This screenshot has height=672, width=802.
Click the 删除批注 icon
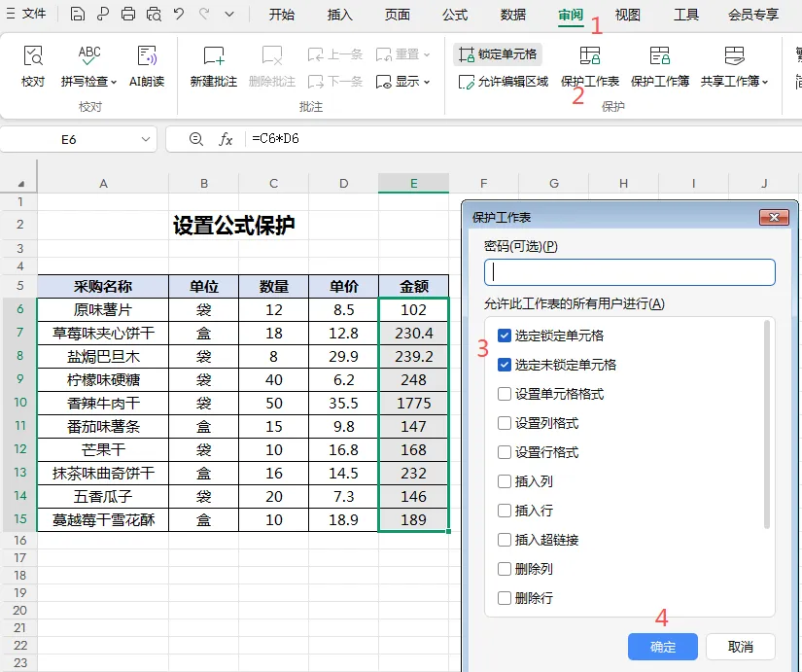tap(272, 55)
